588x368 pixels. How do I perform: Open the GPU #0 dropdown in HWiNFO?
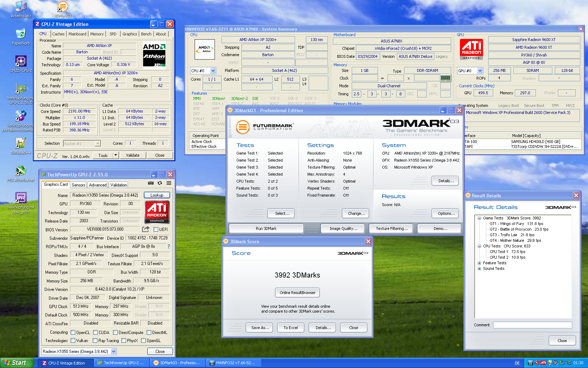(480, 70)
